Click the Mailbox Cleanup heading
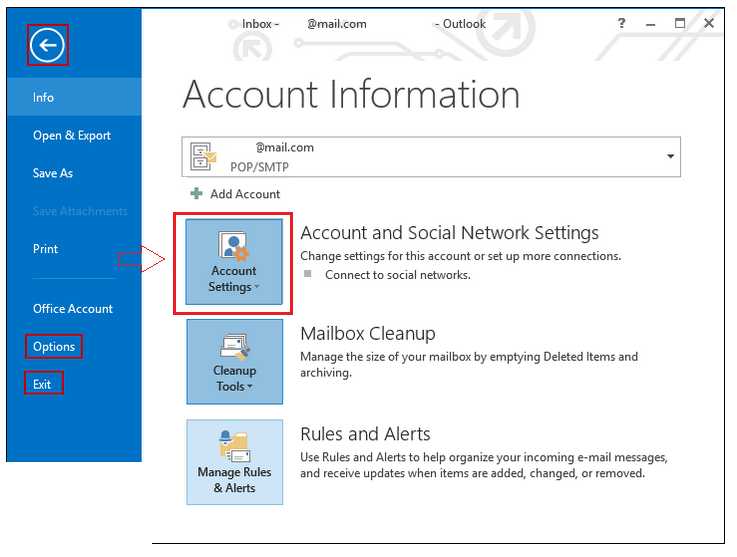 click(368, 334)
